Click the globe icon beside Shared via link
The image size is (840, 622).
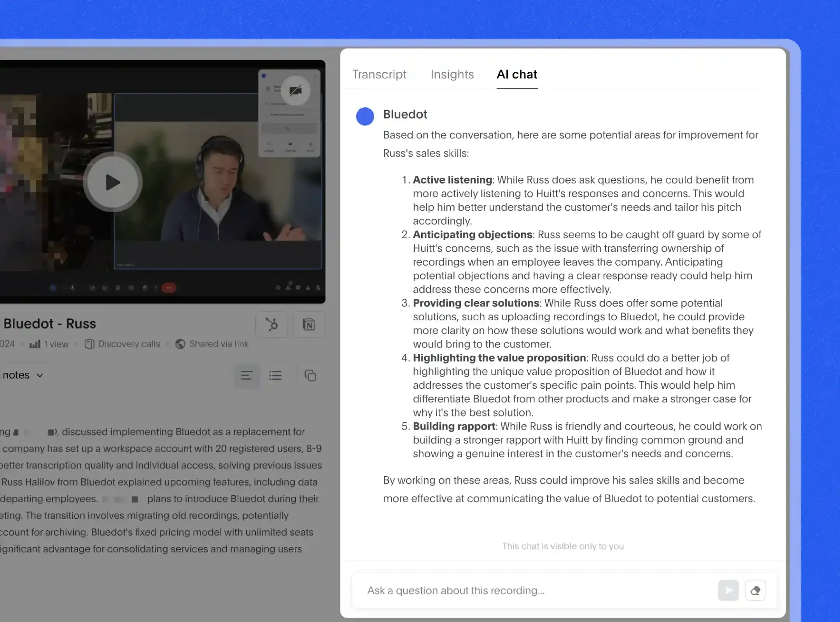click(x=180, y=344)
